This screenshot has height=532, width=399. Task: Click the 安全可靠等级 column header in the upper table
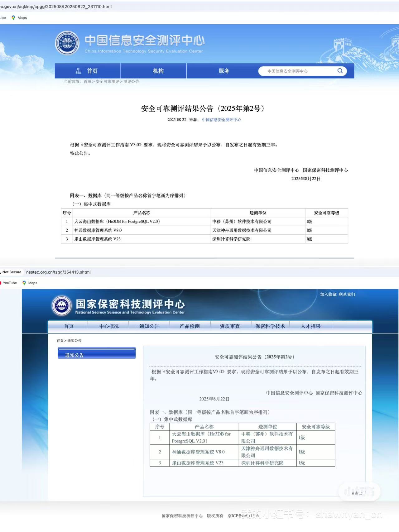click(x=327, y=213)
